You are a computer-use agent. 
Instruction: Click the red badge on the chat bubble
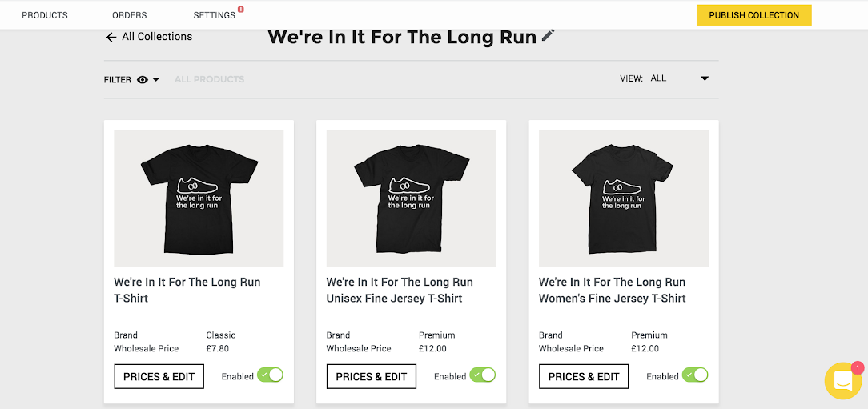(857, 367)
